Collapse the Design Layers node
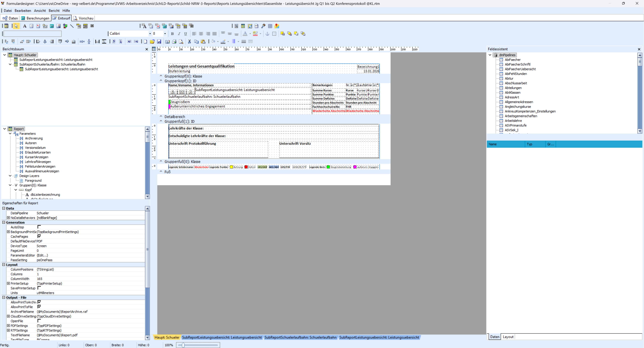The width and height of the screenshot is (644, 348). point(10,176)
